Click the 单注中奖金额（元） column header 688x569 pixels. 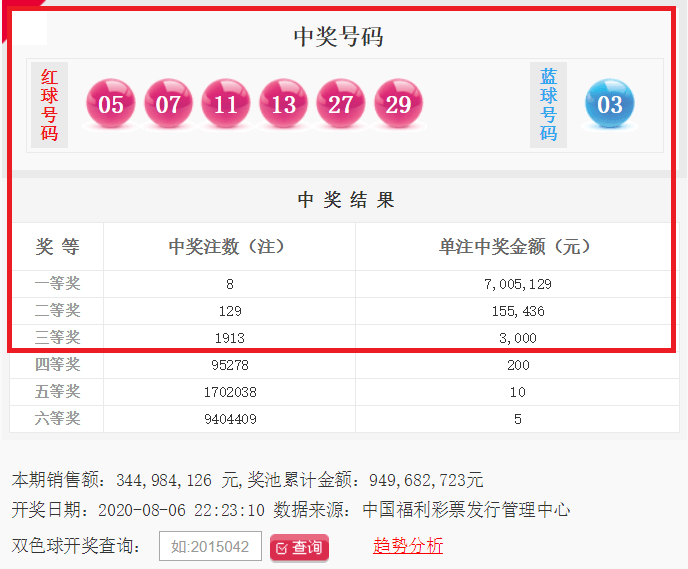click(514, 247)
